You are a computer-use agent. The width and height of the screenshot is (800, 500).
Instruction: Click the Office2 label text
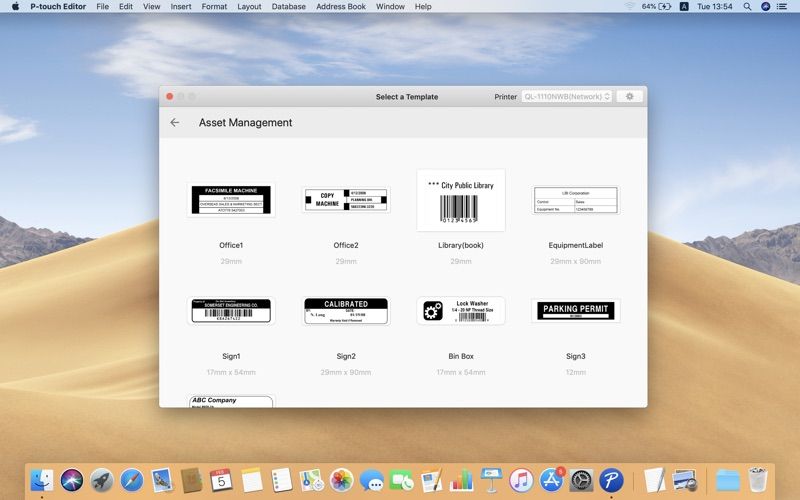tap(346, 245)
